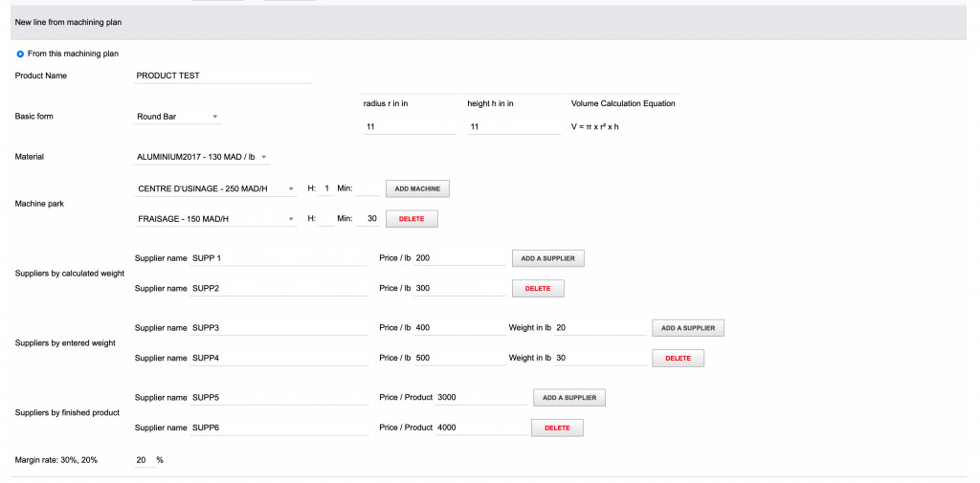
Task: Delete supplier SUPP4 row
Action: pos(678,359)
